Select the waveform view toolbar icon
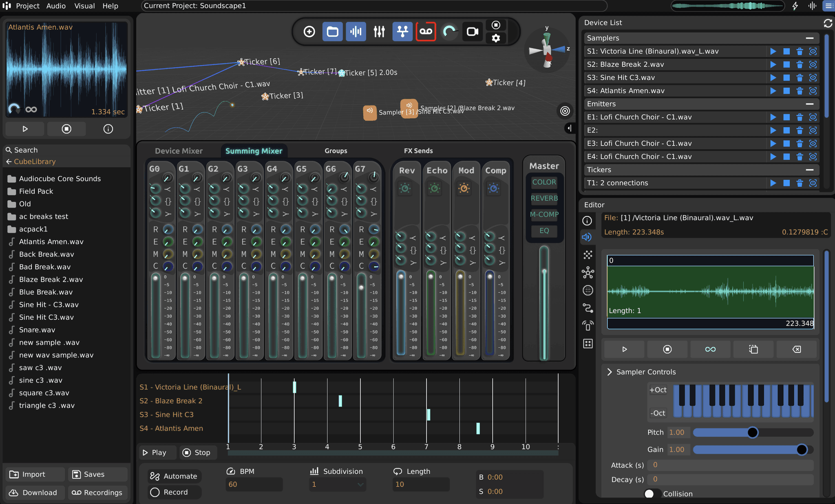This screenshot has width=835, height=504. (x=356, y=31)
